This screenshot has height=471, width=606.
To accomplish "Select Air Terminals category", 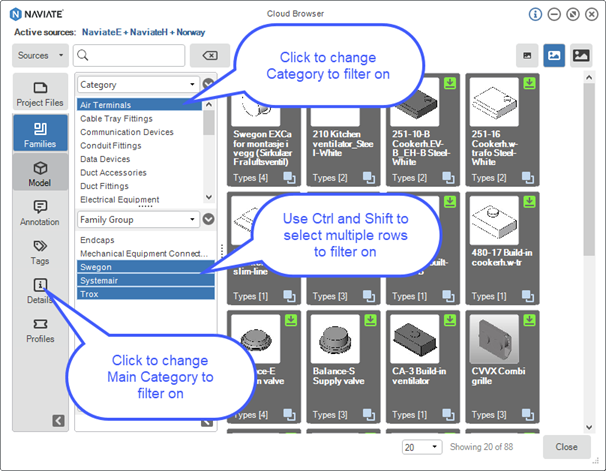I will coord(139,105).
